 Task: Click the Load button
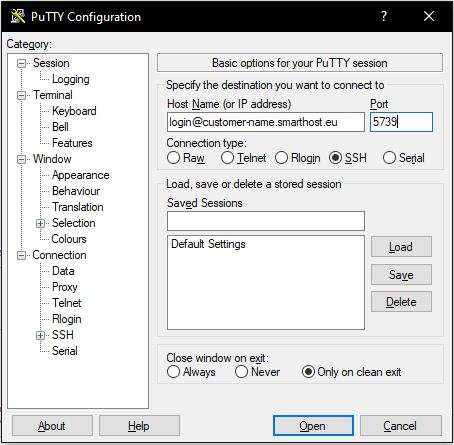401,247
